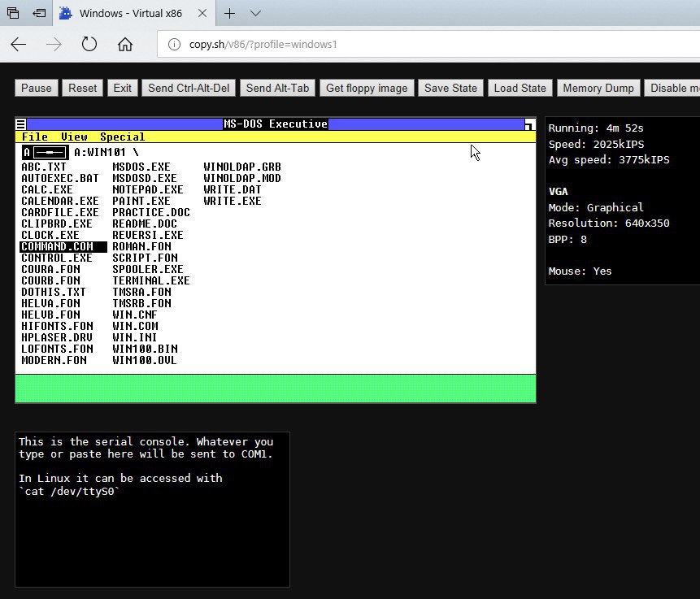Select WIN.COM file
Image resolution: width=700 pixels, height=599 pixels.
[135, 326]
